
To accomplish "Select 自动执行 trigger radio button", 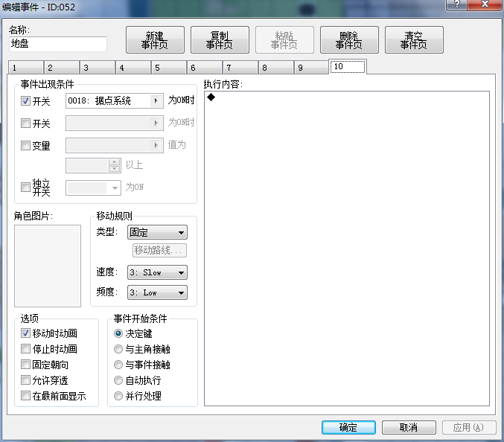I will coord(118,380).
